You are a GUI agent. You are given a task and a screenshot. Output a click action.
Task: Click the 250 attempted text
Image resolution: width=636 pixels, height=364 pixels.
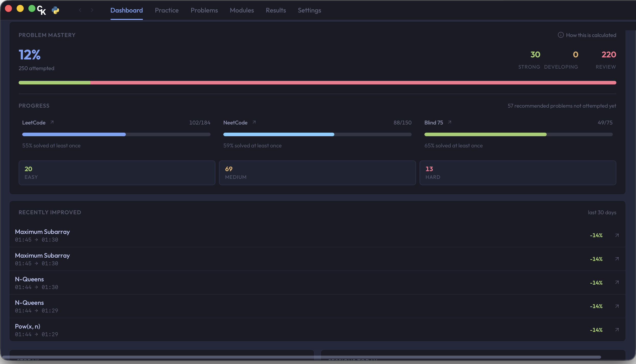(36, 68)
